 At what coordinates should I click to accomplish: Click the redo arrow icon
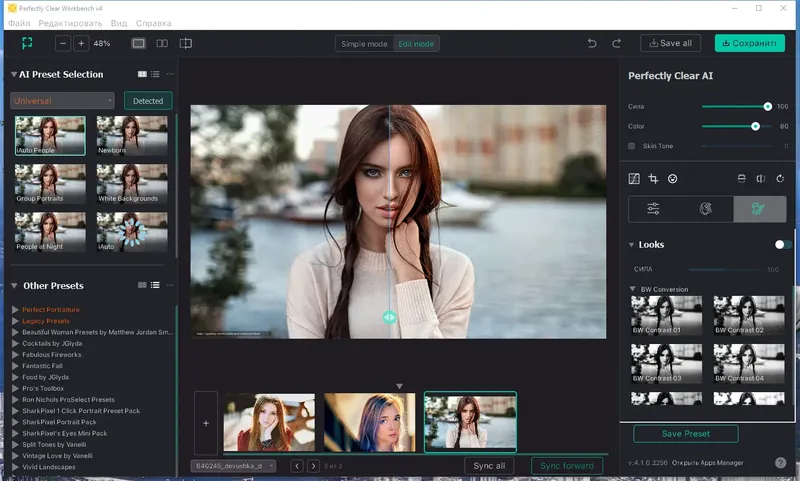(x=617, y=43)
